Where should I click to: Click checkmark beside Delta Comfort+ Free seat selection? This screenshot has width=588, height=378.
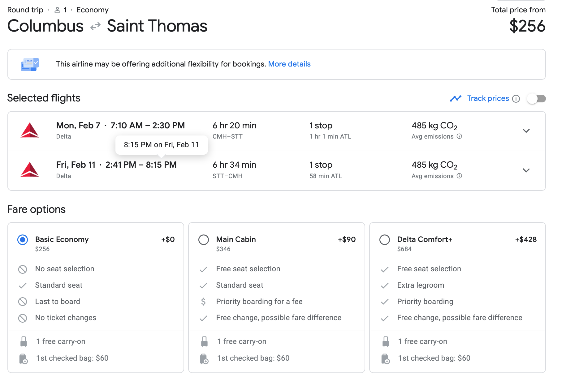[x=384, y=269]
